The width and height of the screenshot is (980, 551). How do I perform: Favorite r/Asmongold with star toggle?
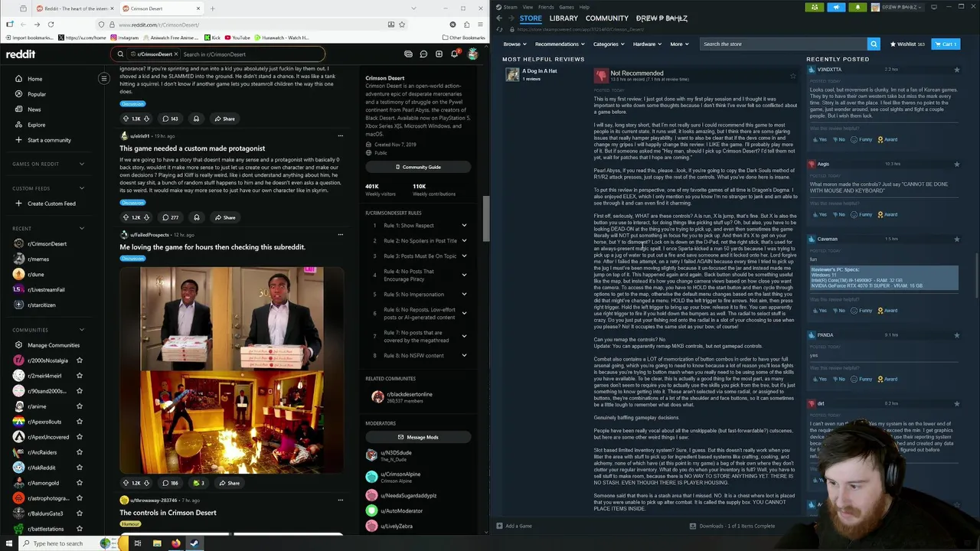79,483
